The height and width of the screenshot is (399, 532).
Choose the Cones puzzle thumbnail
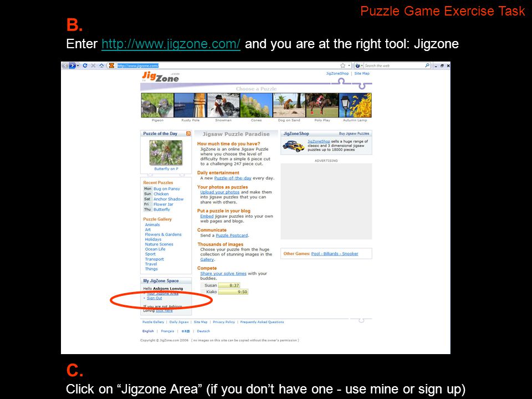(x=256, y=105)
